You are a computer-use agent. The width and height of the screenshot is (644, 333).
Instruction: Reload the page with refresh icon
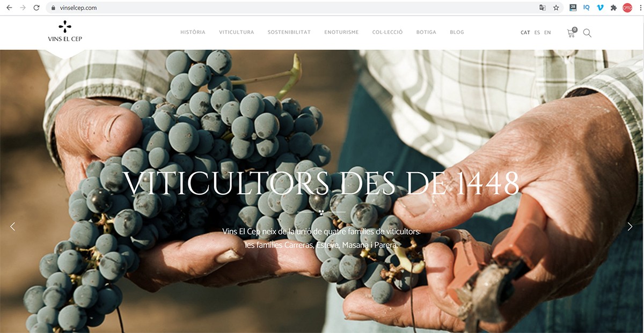pos(36,8)
